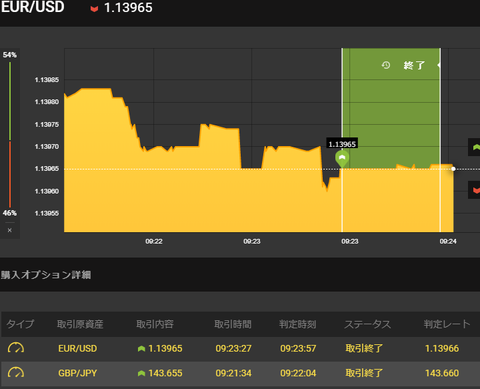
Task: Click the 1.13965 price tooltip on the chart
Action: tap(342, 144)
